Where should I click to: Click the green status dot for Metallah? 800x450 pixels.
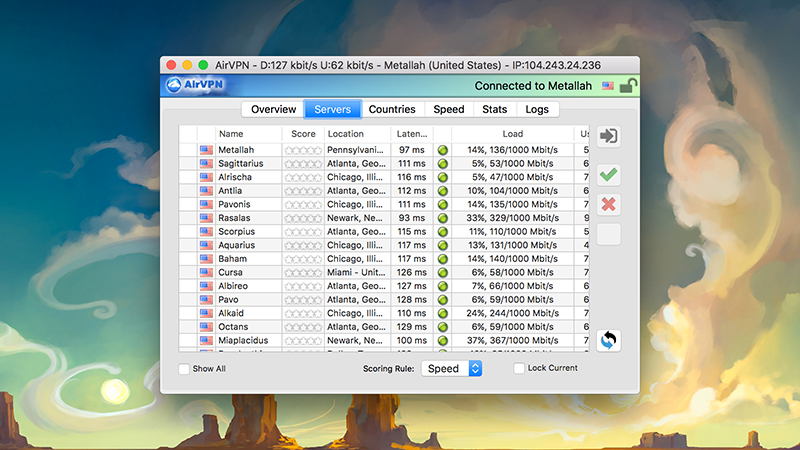(443, 150)
